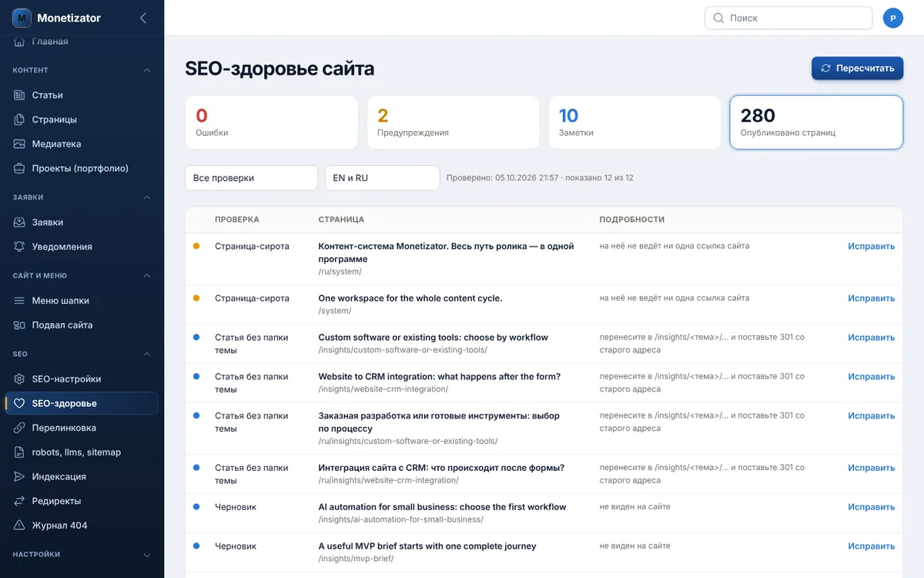Click Исправить for /ru/insights/website-crm-integration/ row
Screen dimensions: 924x578
coord(871,468)
